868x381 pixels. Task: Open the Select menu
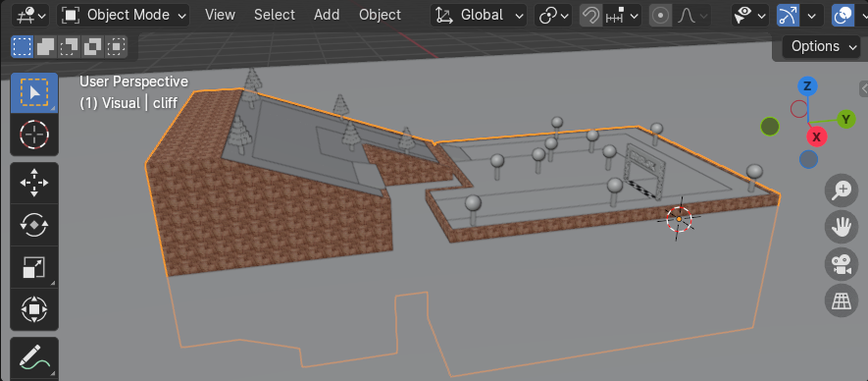click(274, 15)
